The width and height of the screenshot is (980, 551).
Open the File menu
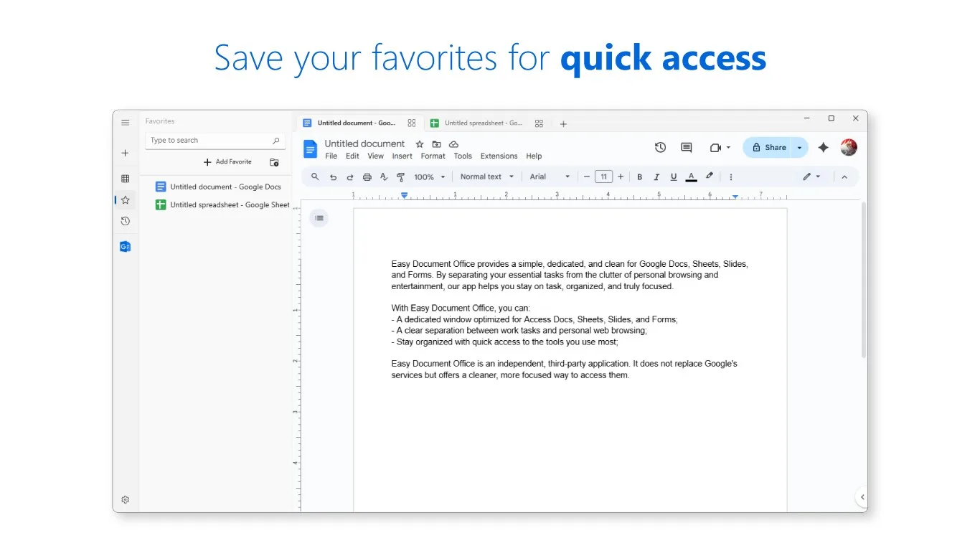pyautogui.click(x=331, y=156)
